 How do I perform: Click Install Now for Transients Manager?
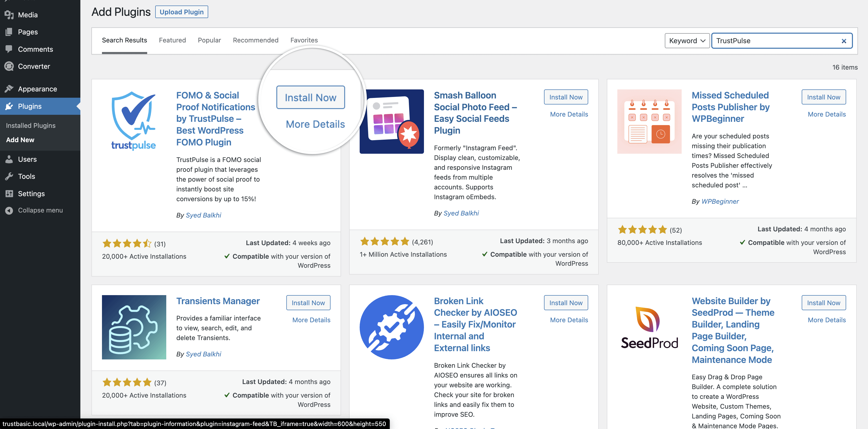pos(308,303)
